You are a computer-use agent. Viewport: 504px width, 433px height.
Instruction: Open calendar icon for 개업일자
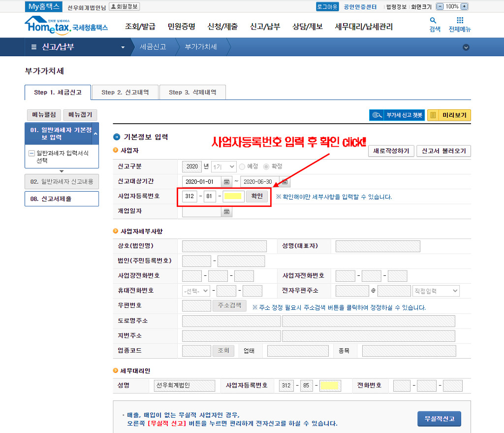(226, 211)
